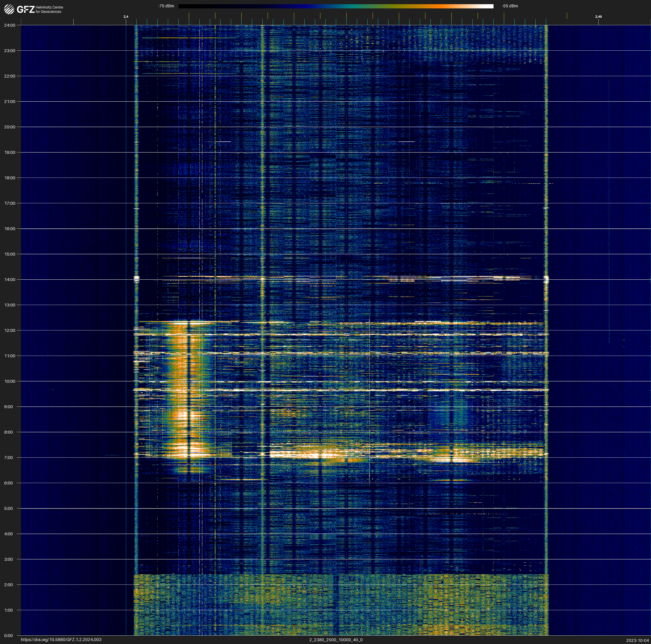Click the 2023-10-04 date label
Screen dimensions: 651x644
click(637, 640)
